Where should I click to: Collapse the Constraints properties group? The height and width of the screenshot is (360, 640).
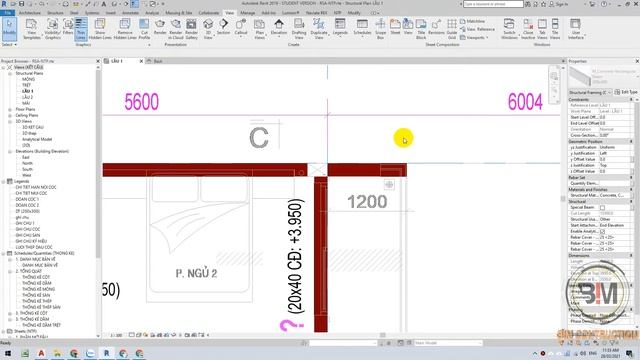631,100
